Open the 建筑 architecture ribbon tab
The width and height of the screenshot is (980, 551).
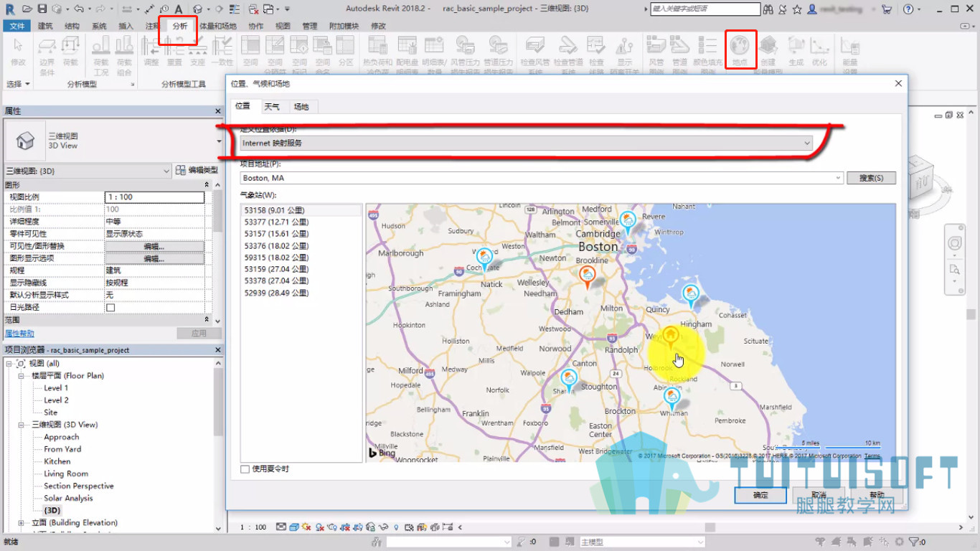pos(45,26)
